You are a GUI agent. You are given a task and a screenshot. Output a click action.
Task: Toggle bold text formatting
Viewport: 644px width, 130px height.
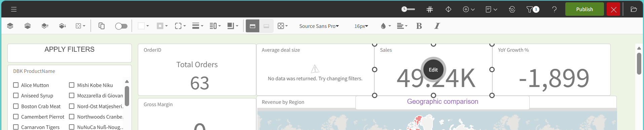click(x=419, y=26)
